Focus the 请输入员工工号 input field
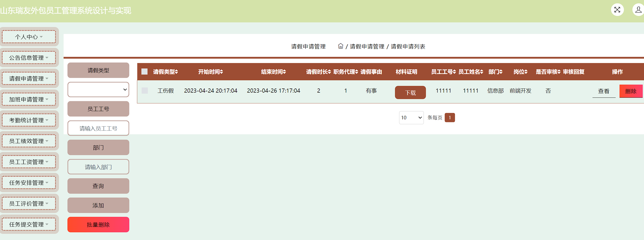This screenshot has height=240, width=644. click(x=98, y=128)
